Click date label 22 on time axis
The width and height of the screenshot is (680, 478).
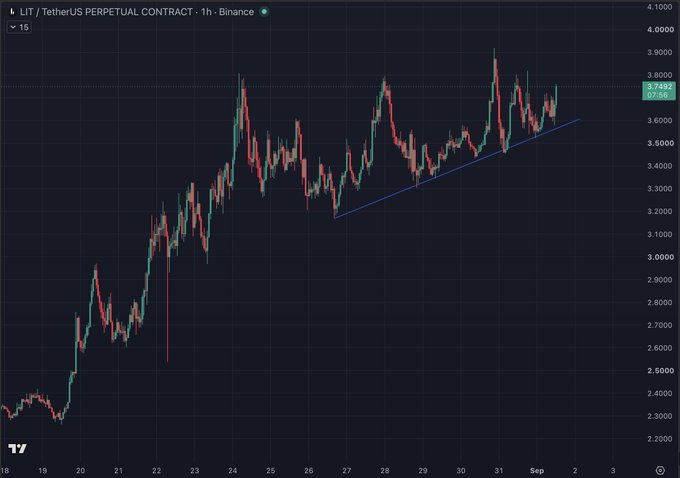(x=157, y=471)
